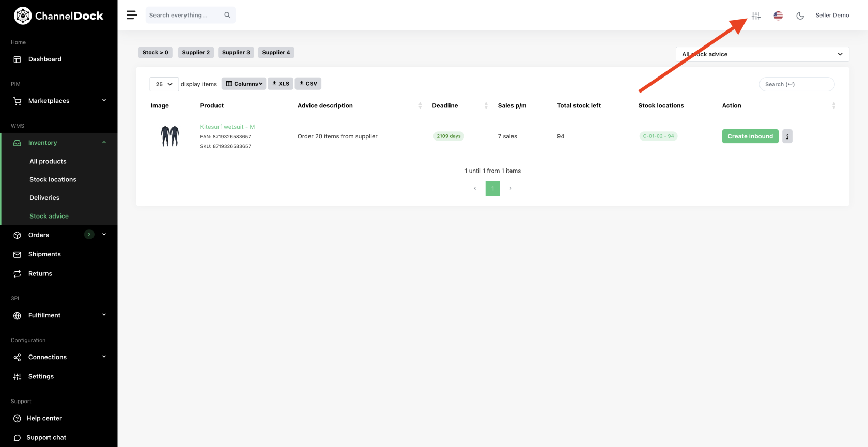Select Stock advice submenu item
Screen dimensions: 868x447
49,216
